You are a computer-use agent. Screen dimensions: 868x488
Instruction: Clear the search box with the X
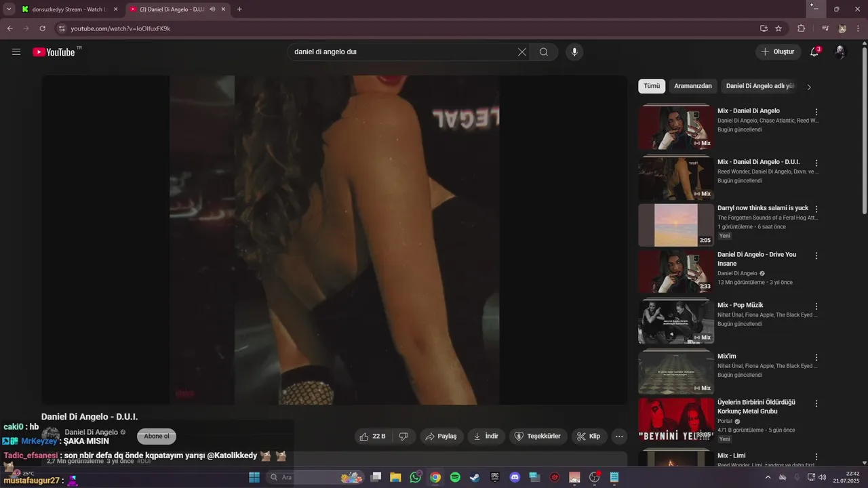(522, 52)
